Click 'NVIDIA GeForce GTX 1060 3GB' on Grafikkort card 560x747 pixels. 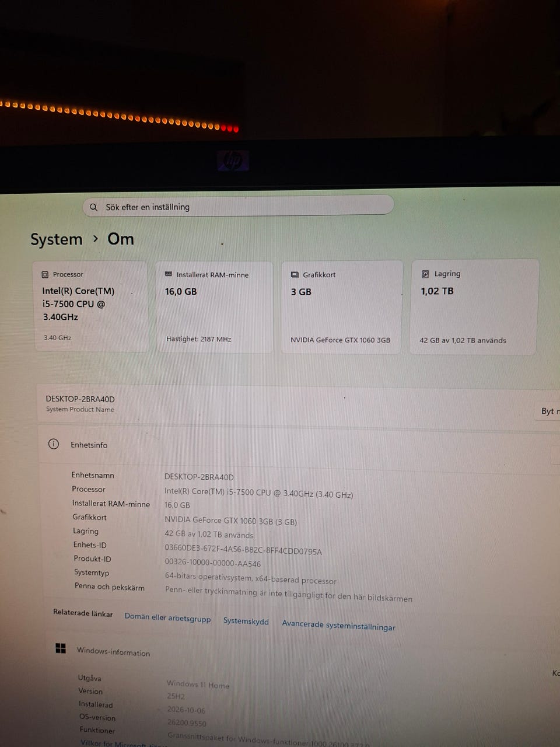point(341,340)
